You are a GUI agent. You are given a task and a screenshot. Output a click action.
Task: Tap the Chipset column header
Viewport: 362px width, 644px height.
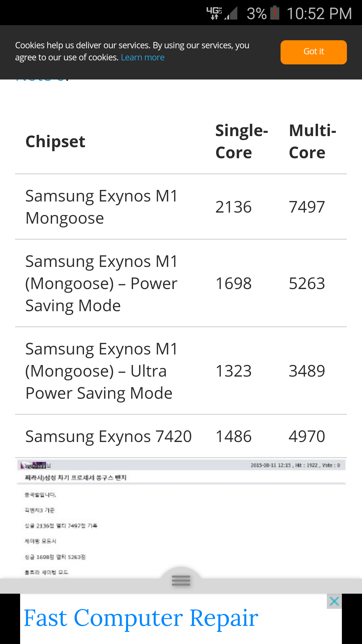click(x=56, y=142)
